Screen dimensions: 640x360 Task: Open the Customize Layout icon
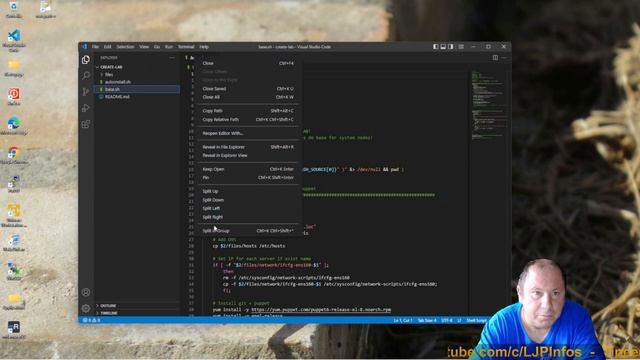click(x=461, y=47)
